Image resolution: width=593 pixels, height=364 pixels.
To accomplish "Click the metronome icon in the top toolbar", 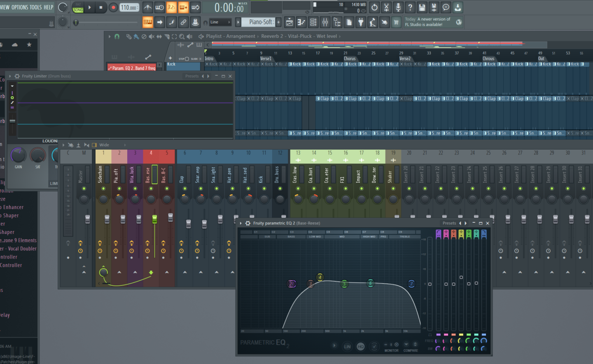I will tap(148, 7).
